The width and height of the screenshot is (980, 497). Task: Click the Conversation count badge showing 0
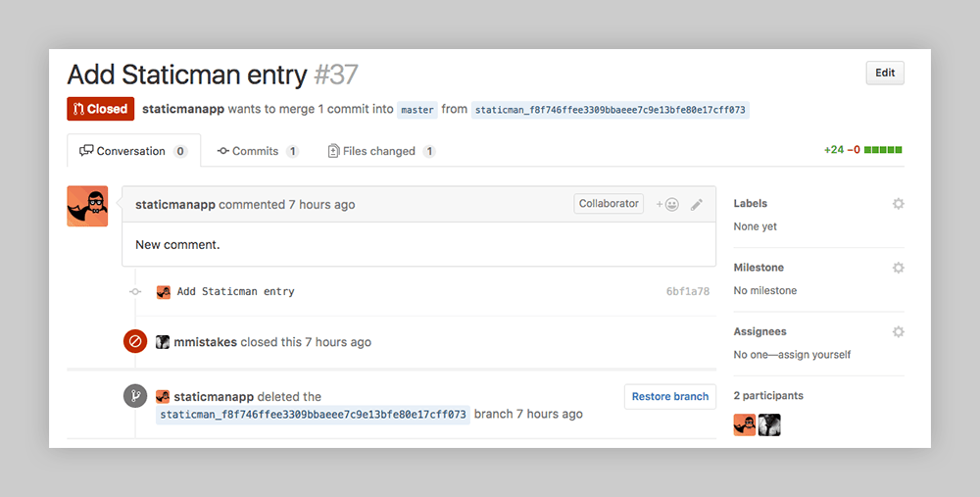[x=180, y=151]
